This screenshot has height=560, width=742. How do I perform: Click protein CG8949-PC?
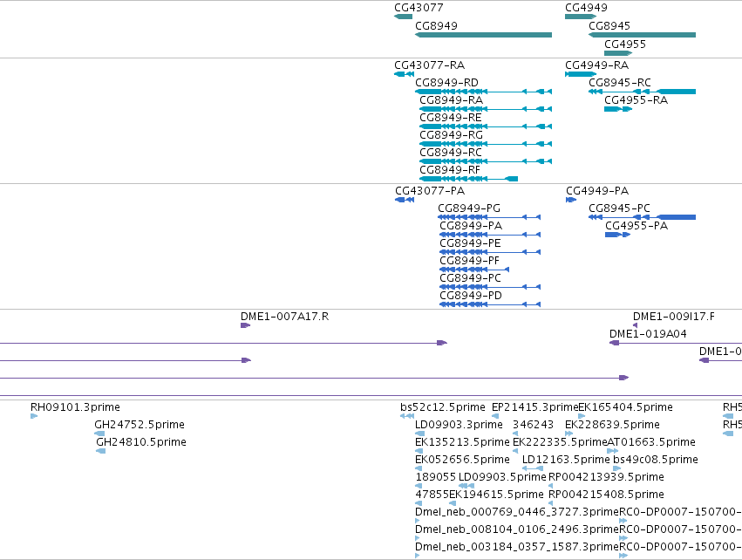pos(490,287)
